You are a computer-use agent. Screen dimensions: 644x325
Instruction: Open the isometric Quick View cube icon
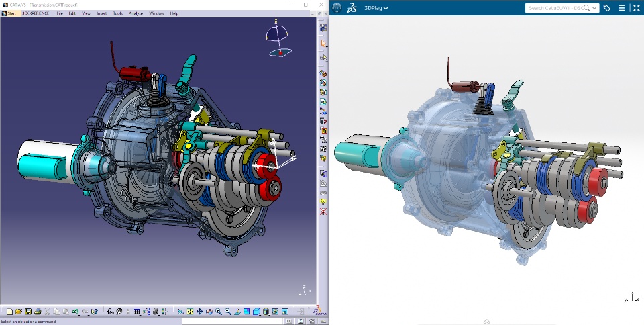[256, 312]
